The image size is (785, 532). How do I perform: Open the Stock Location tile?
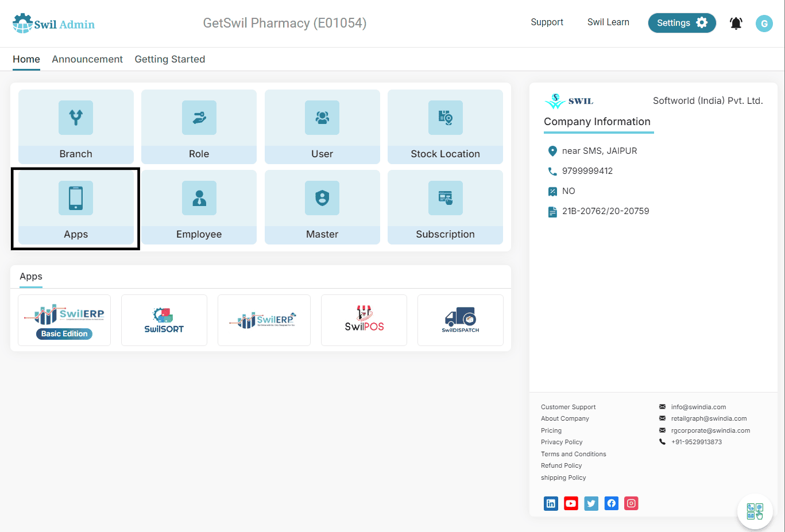(x=445, y=126)
